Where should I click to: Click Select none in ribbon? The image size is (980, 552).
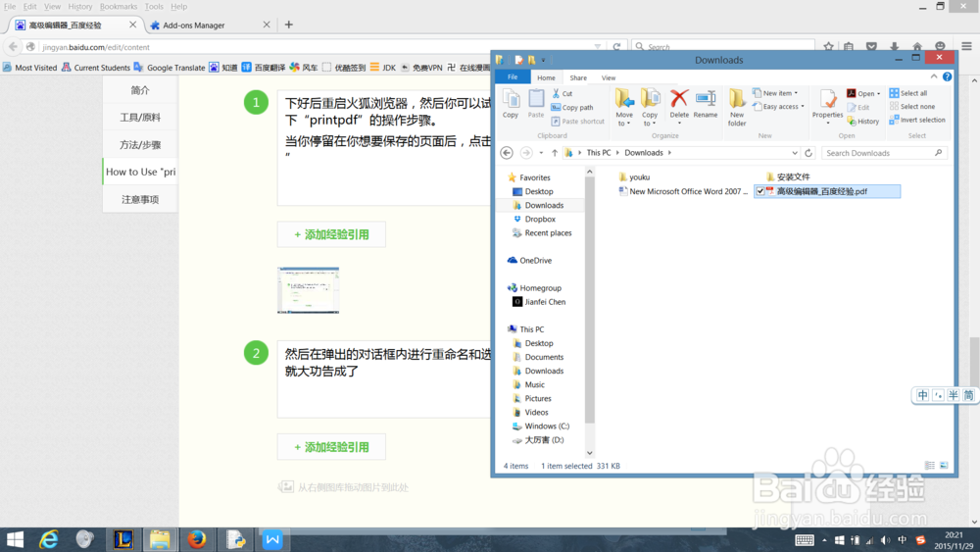point(911,106)
